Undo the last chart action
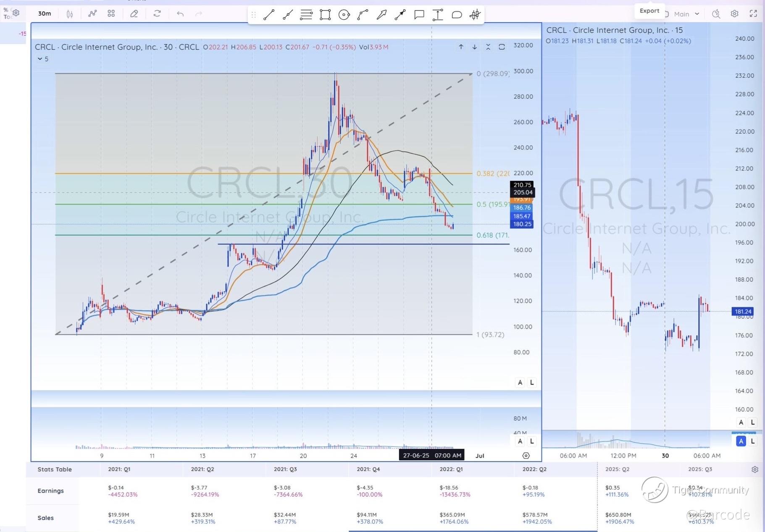 (x=180, y=14)
